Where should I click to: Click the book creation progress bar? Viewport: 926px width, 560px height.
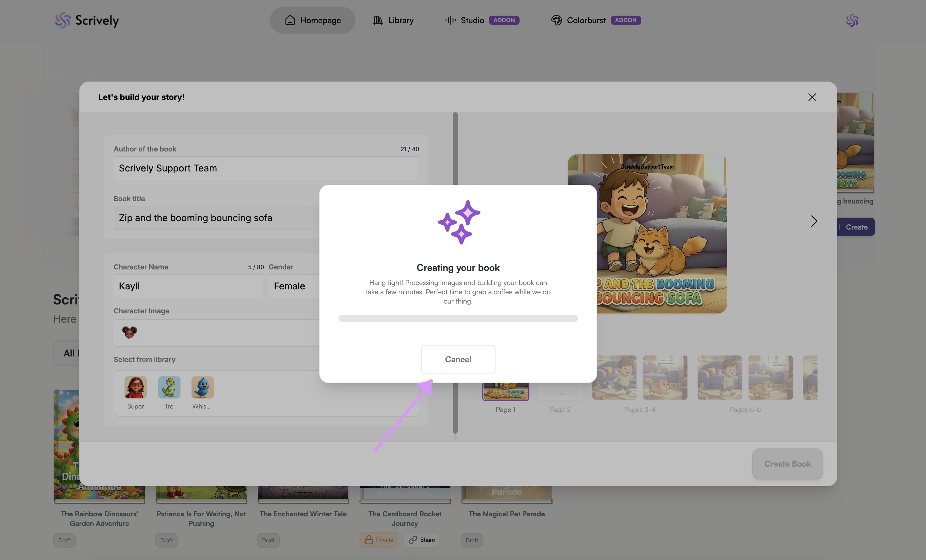point(458,318)
